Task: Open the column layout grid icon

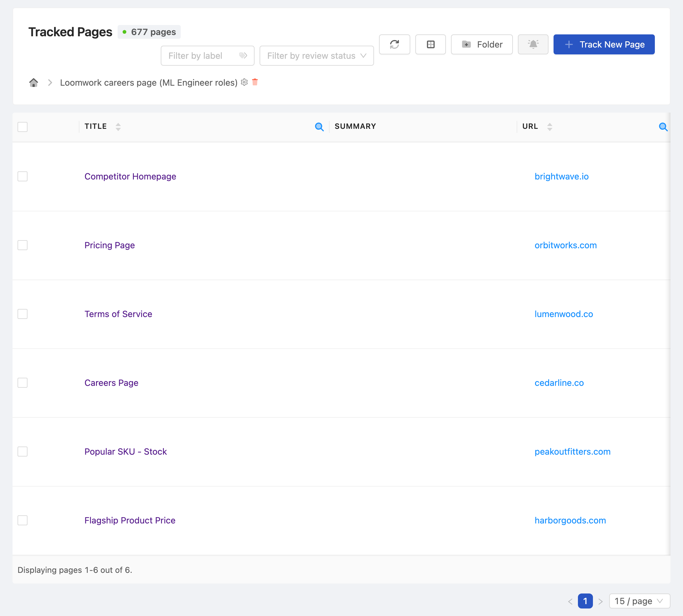Action: point(430,44)
